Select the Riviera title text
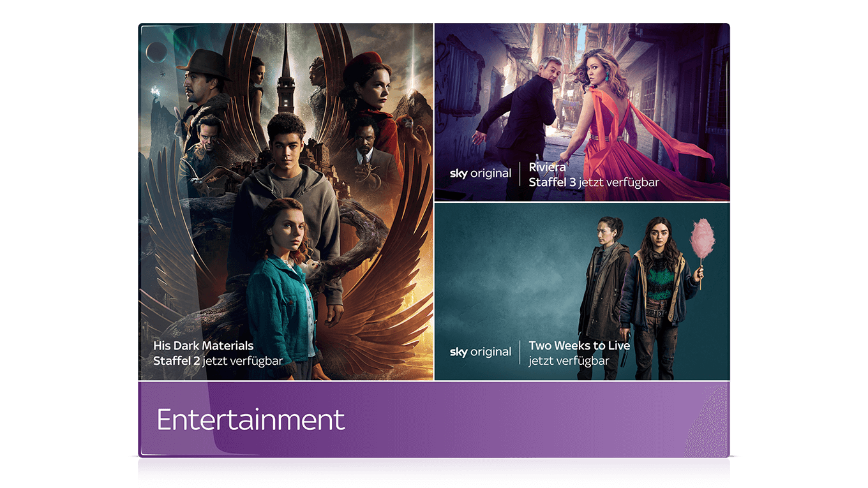 click(547, 167)
